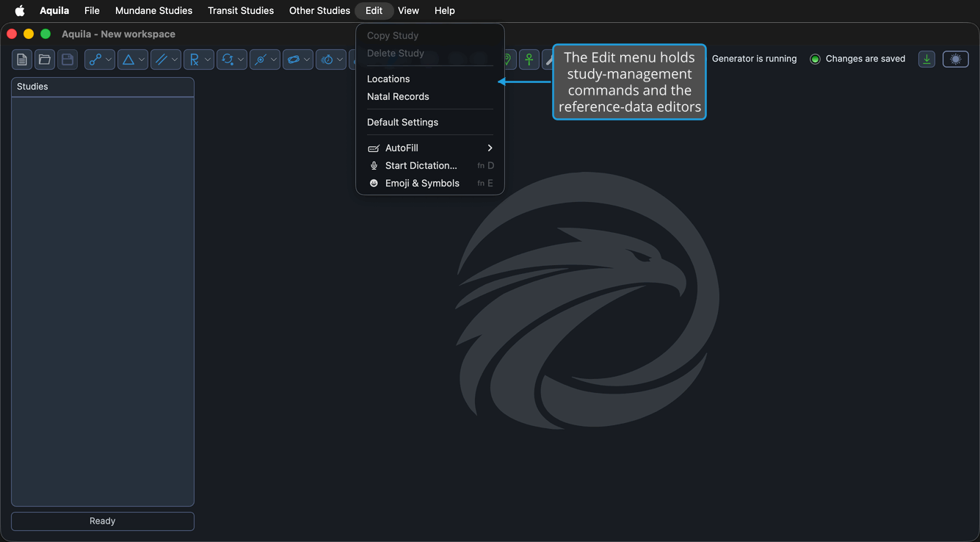This screenshot has width=980, height=542.
Task: Click the save floppy disk icon
Action: (x=68, y=59)
